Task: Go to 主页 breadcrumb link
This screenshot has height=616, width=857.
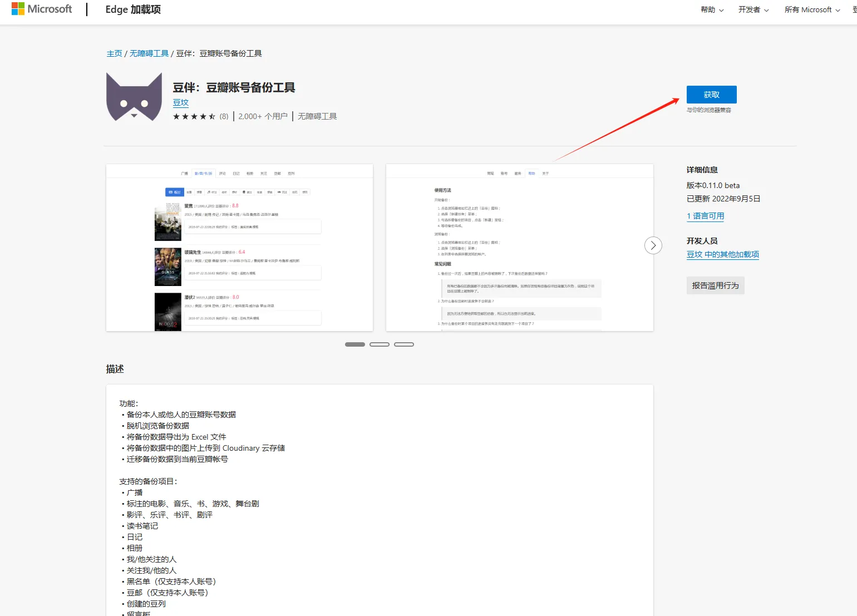Action: pos(114,53)
